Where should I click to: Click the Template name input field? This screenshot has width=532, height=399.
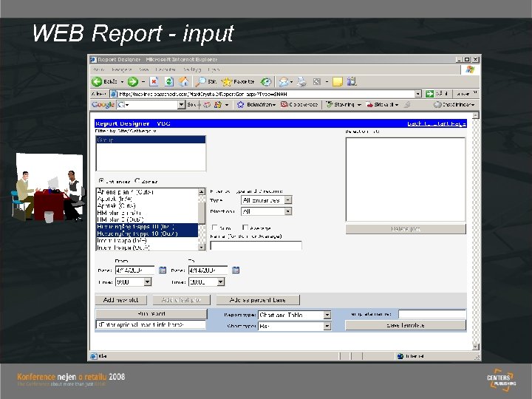432,314
